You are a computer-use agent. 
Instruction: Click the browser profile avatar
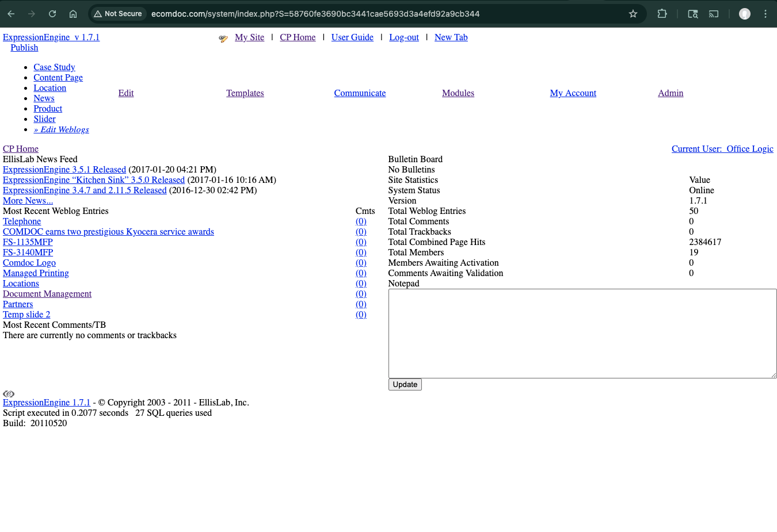(744, 13)
